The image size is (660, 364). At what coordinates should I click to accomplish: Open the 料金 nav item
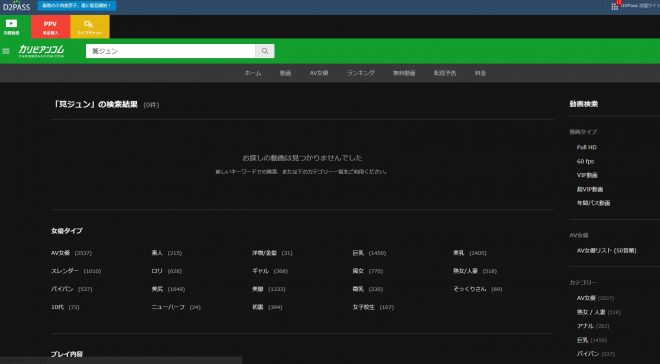click(480, 73)
